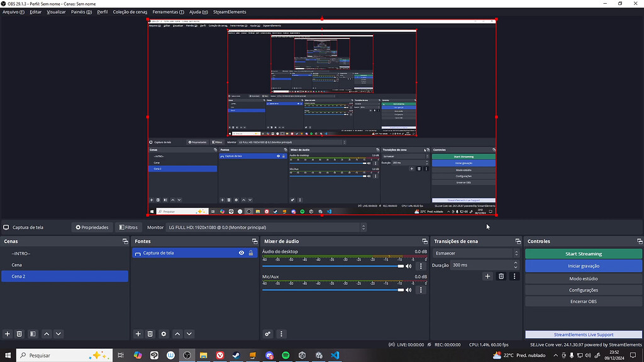Open scene filters icon in Cenas panel

click(x=32, y=334)
